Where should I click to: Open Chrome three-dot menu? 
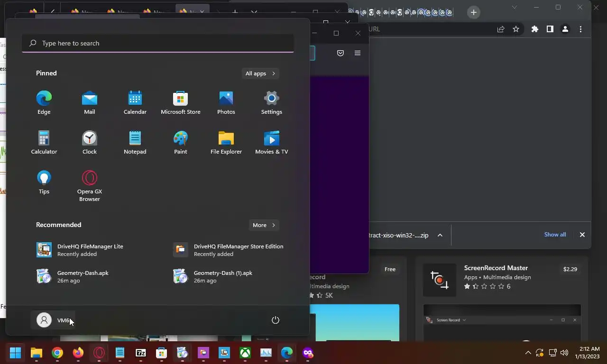[580, 29]
